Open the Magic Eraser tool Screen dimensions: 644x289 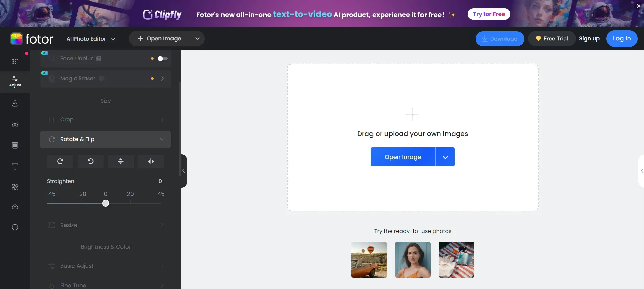tap(106, 79)
